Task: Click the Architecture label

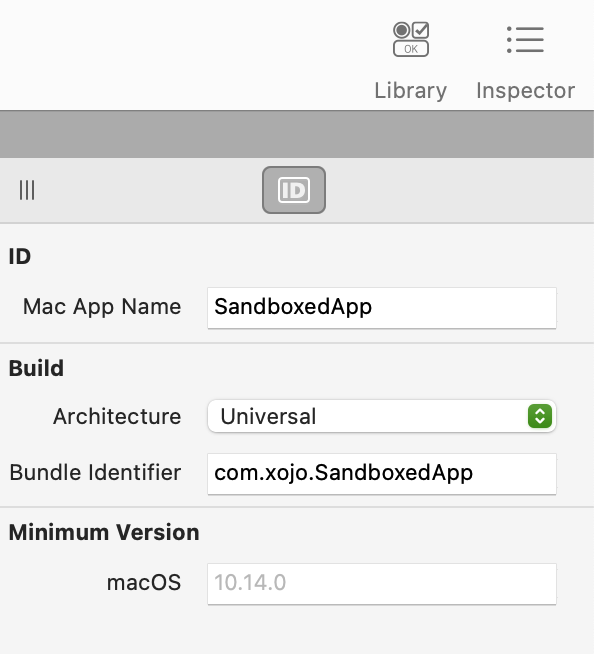Action: point(117,416)
